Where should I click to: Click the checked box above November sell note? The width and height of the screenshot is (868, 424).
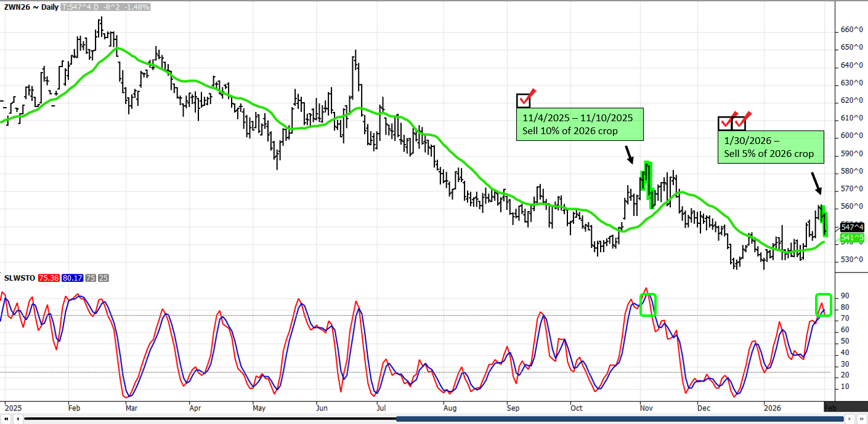tap(524, 100)
